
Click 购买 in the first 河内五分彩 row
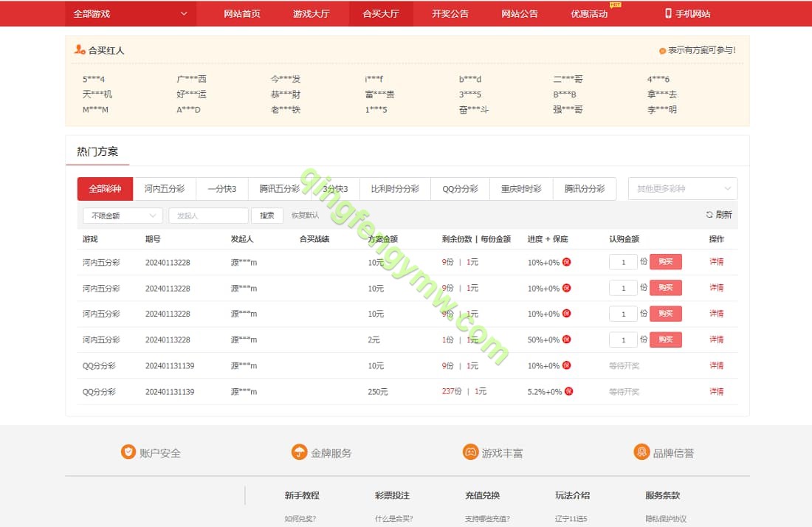[665, 262]
